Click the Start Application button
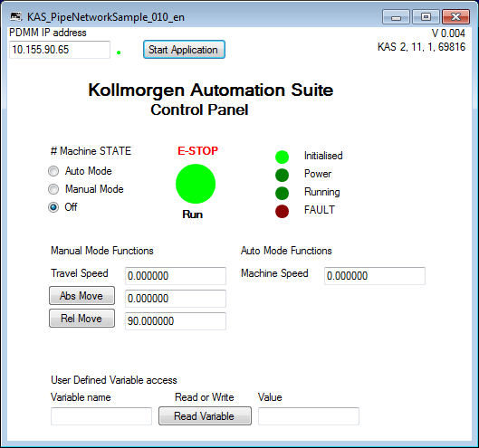 click(184, 50)
